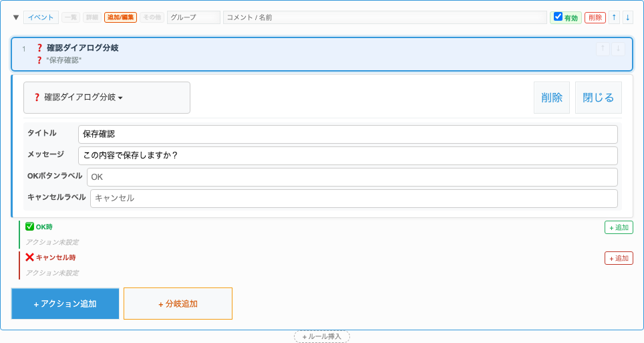Select the 追加/編集 tab
Image resolution: width=644 pixels, height=343 pixels.
click(x=120, y=17)
